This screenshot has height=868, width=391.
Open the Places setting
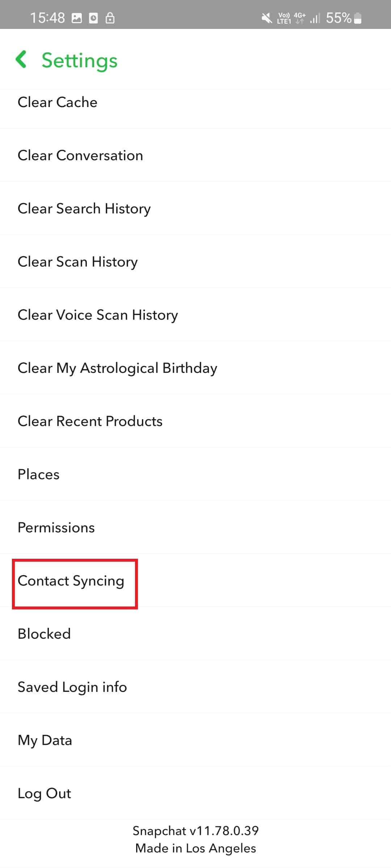point(38,474)
